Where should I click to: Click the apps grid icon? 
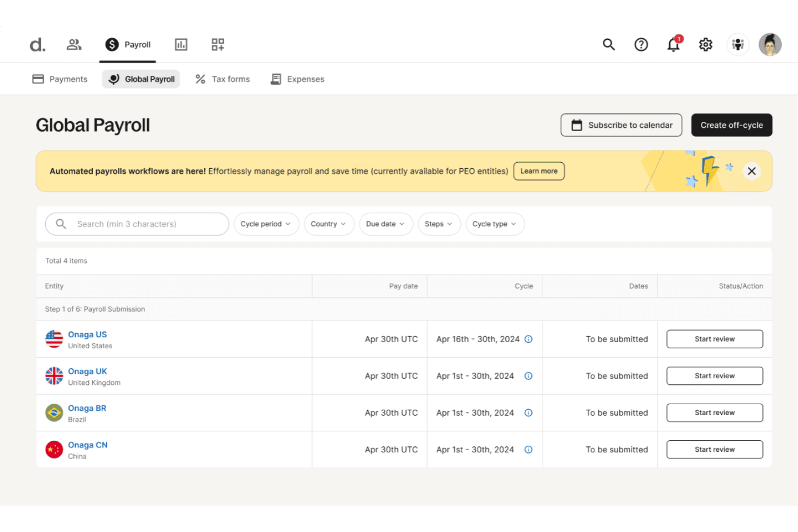tap(218, 45)
